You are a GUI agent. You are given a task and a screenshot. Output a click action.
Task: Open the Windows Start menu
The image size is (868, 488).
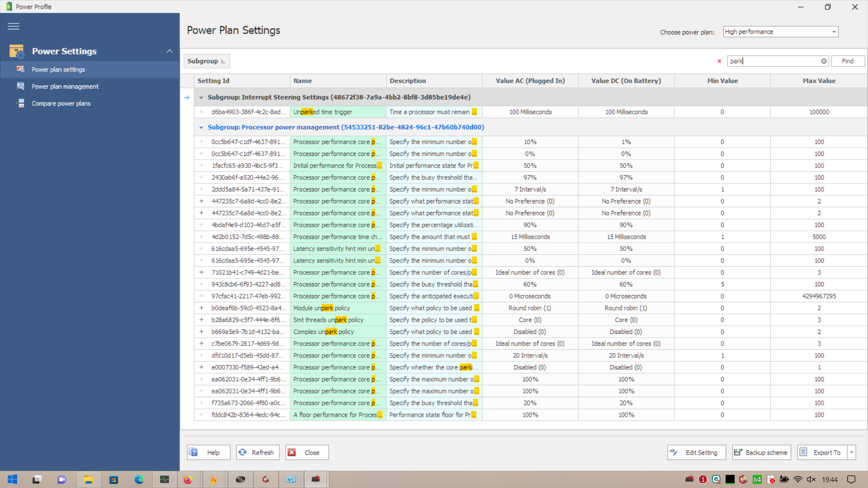click(12, 479)
